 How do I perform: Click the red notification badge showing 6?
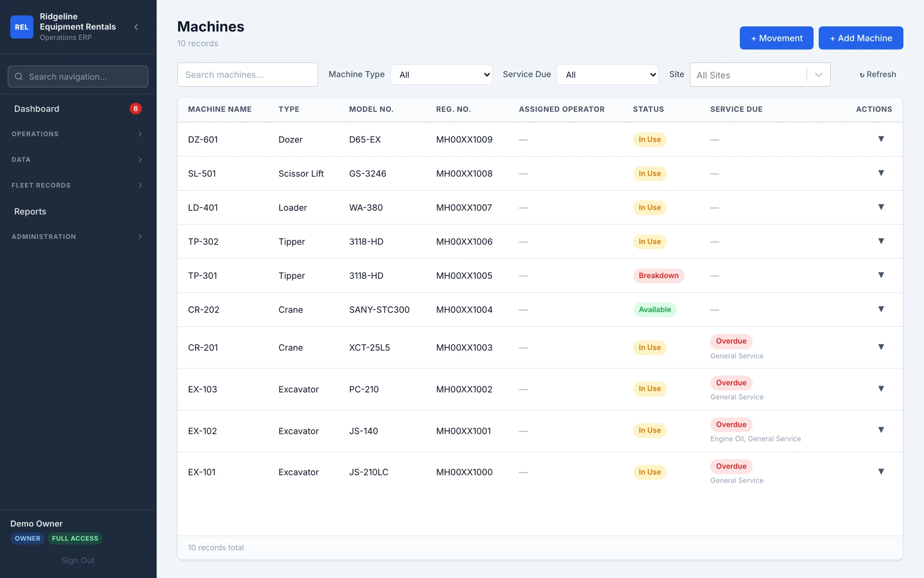[x=135, y=109]
